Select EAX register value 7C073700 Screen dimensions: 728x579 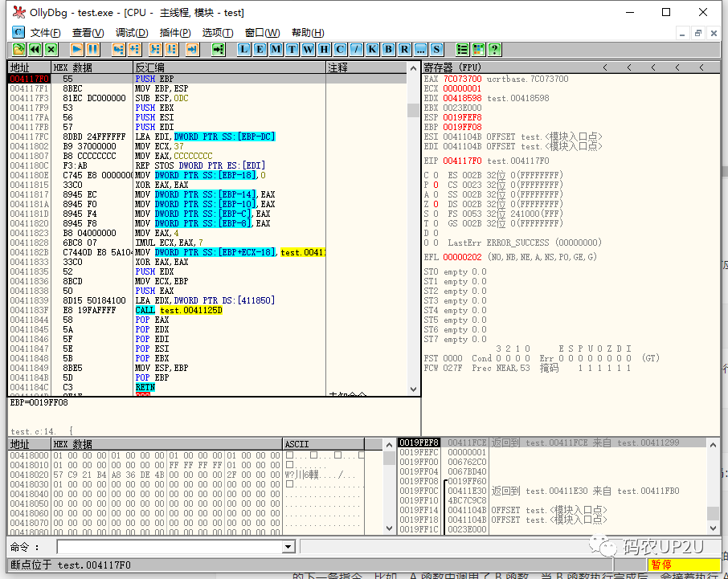pos(462,79)
